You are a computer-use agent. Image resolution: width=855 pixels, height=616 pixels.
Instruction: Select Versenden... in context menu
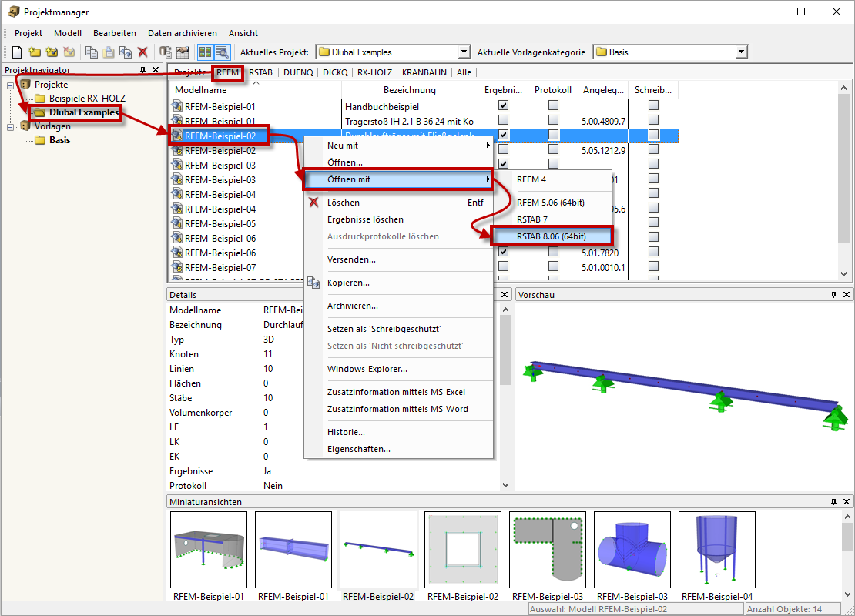coord(398,259)
